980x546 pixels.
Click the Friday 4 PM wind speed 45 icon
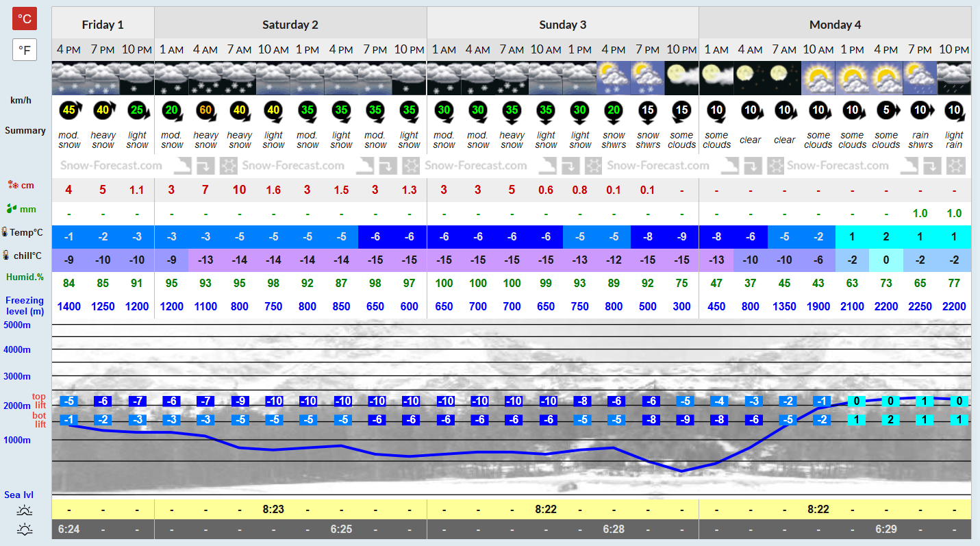68,110
